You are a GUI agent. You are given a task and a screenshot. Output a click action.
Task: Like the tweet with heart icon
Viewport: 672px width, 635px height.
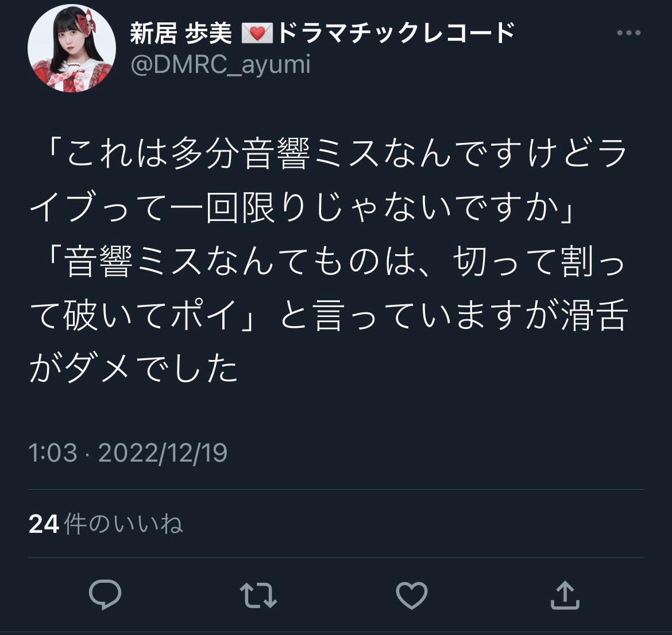(411, 595)
